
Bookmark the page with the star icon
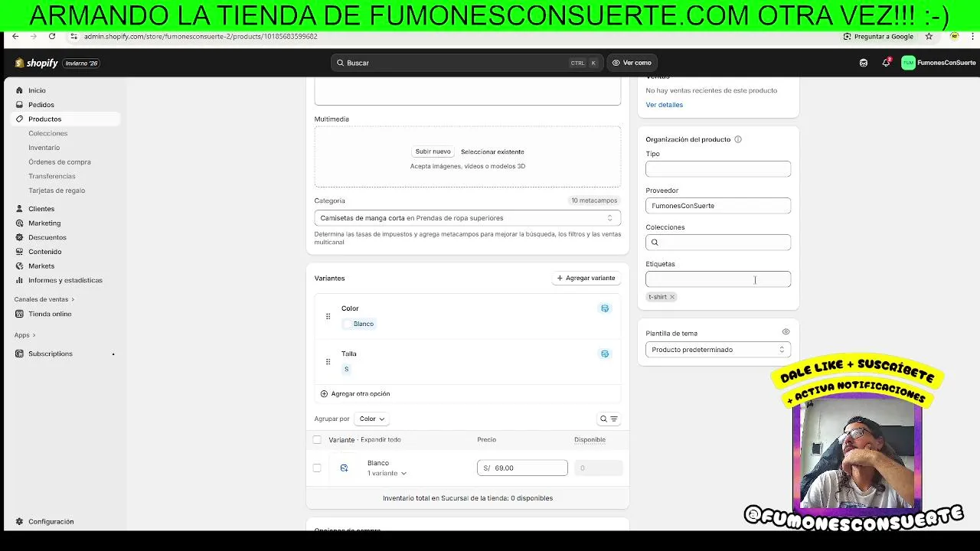(x=929, y=36)
